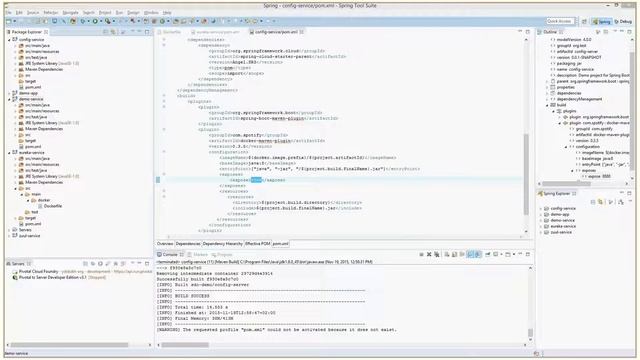Switch to the Debug perspective

(623, 21)
